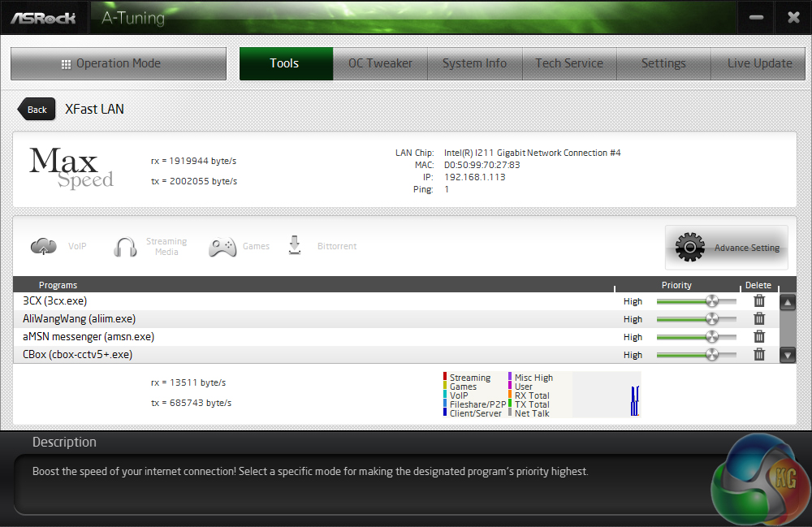Select the aMSN messenger (amsn.exe) row
The height and width of the screenshot is (527, 812).
(396, 336)
